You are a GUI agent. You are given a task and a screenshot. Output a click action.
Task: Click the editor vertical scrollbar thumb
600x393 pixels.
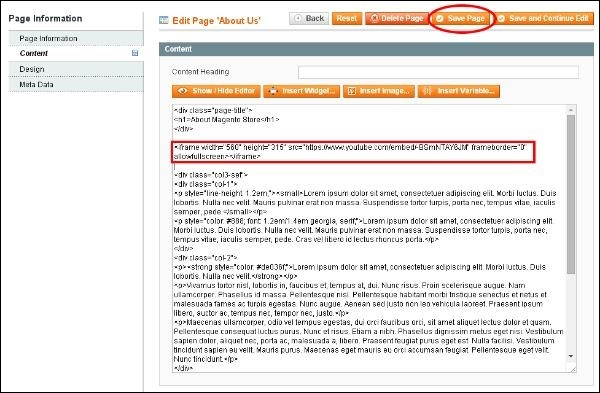(571, 194)
